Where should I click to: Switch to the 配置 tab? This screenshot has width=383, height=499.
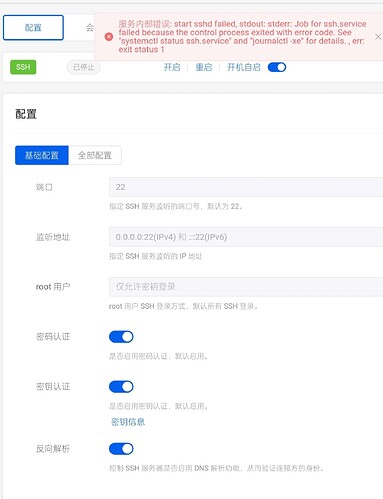(x=33, y=28)
